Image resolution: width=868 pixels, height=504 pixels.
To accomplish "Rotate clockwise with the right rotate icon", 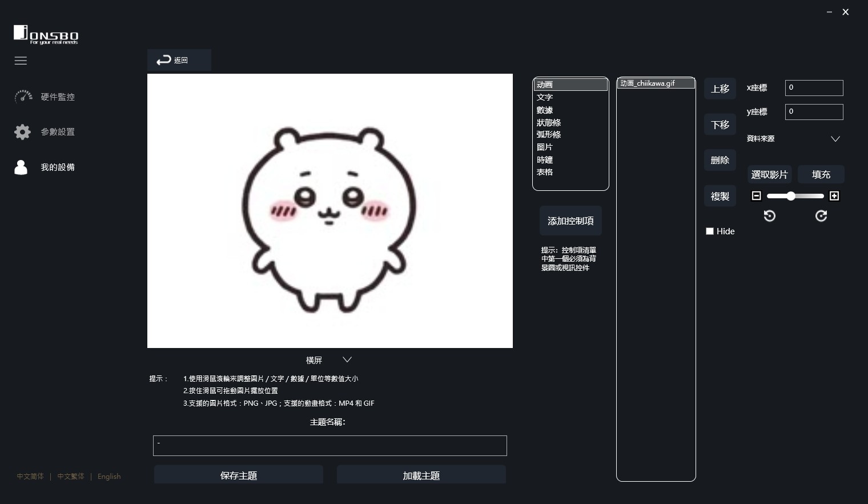I will [821, 216].
